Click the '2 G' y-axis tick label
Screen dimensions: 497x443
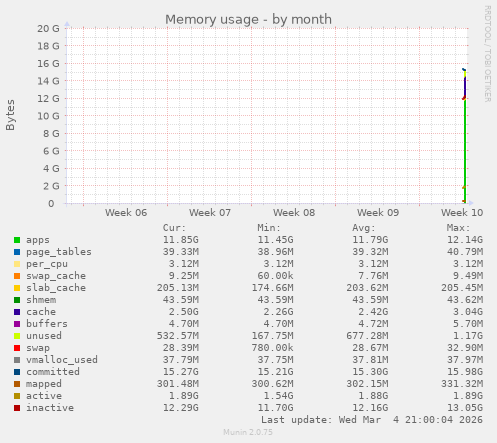coord(51,186)
